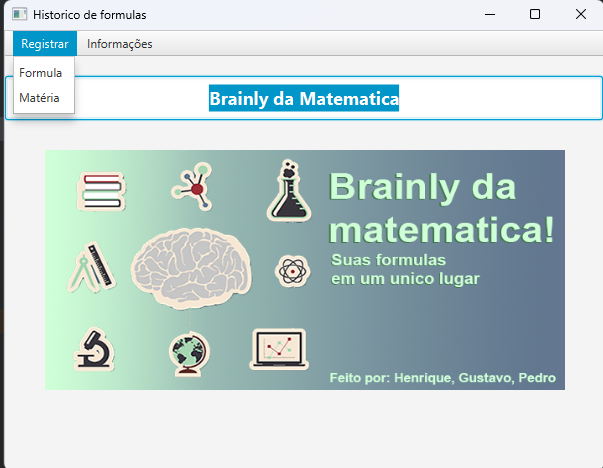Maximize the Historico de formulas window
The image size is (603, 468).
535,15
